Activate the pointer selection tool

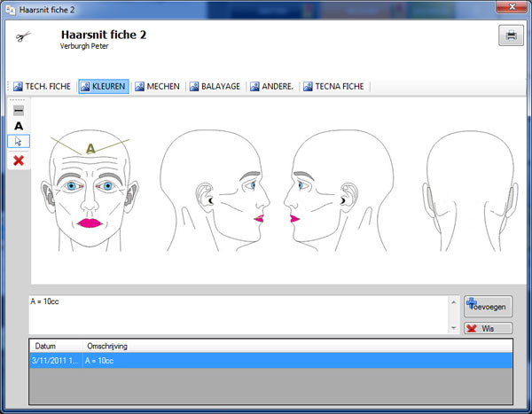[19, 141]
